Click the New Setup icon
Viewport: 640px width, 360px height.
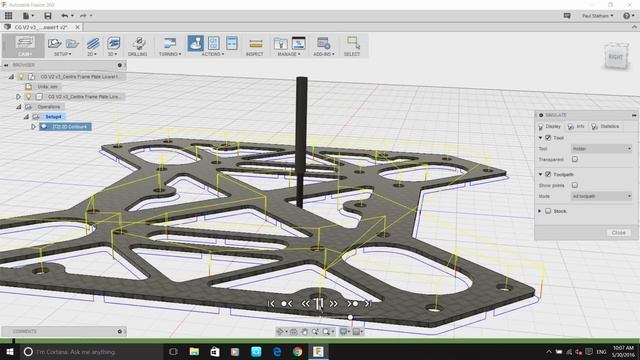(55, 43)
